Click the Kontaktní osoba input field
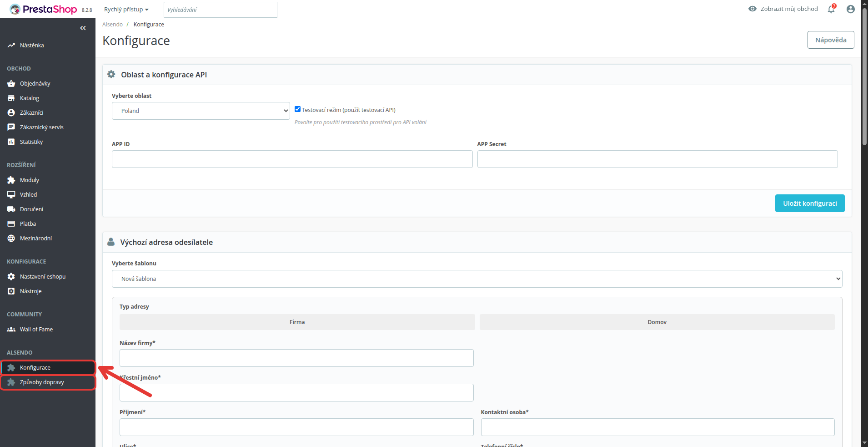The image size is (868, 447). tap(657, 427)
